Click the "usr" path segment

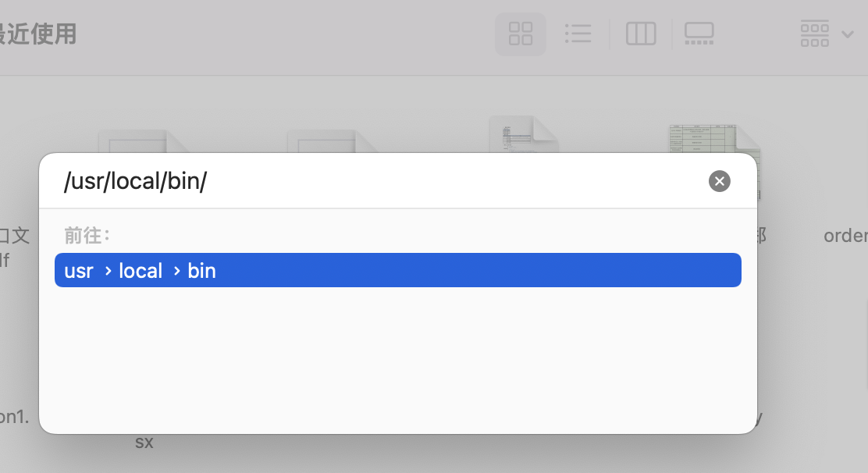(79, 271)
